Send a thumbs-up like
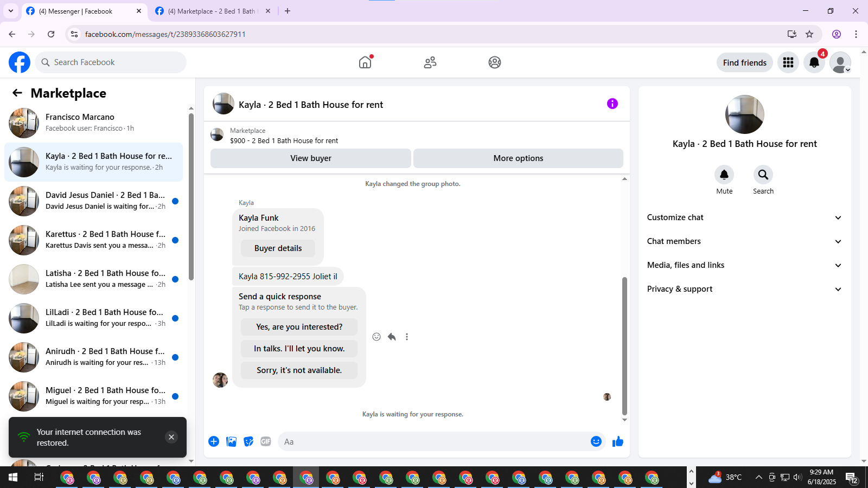The width and height of the screenshot is (868, 488). point(618,441)
